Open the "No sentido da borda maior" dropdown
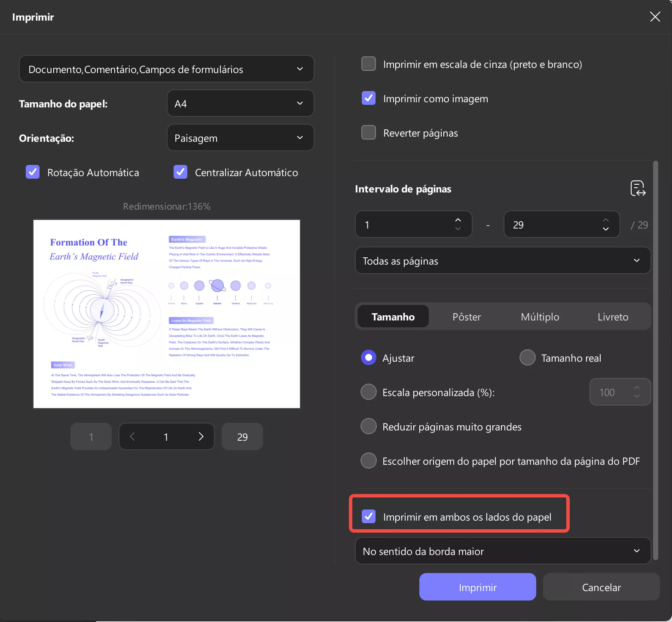Viewport: 672px width, 622px height. [502, 551]
